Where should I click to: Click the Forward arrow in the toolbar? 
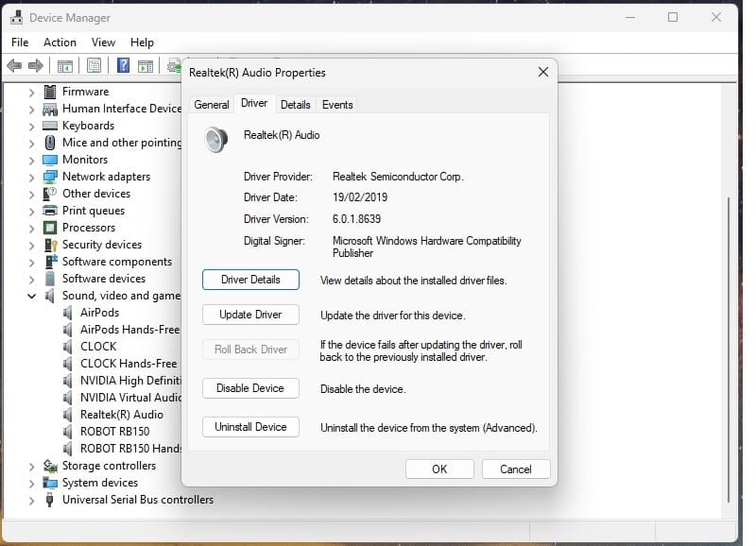coord(36,65)
